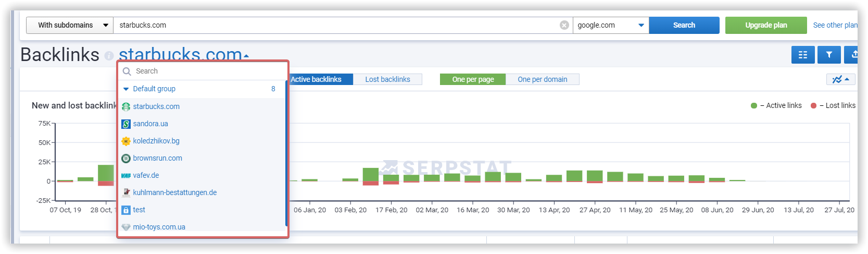Click the count 8 next to Default group

click(x=273, y=89)
